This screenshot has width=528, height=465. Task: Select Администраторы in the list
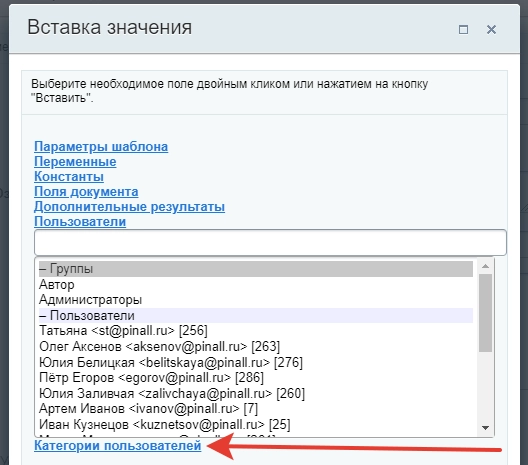click(x=256, y=300)
